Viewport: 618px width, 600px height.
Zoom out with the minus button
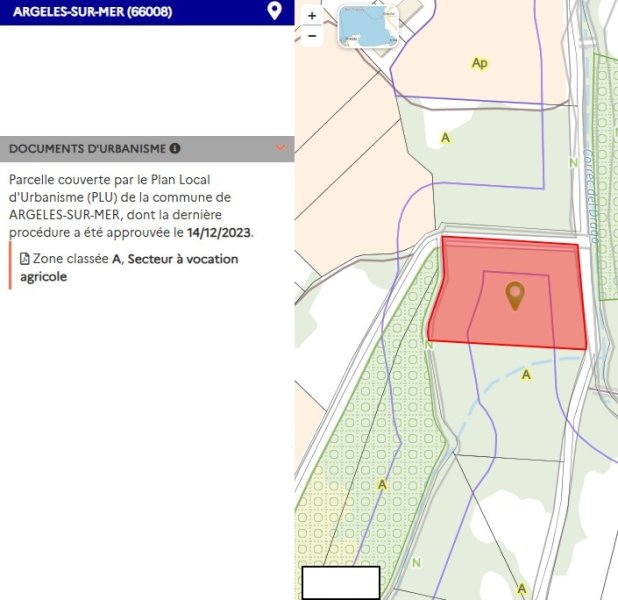click(x=312, y=36)
